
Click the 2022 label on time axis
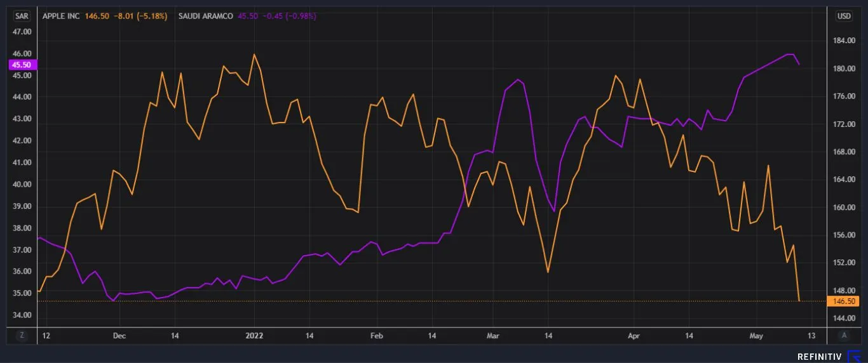(x=254, y=335)
